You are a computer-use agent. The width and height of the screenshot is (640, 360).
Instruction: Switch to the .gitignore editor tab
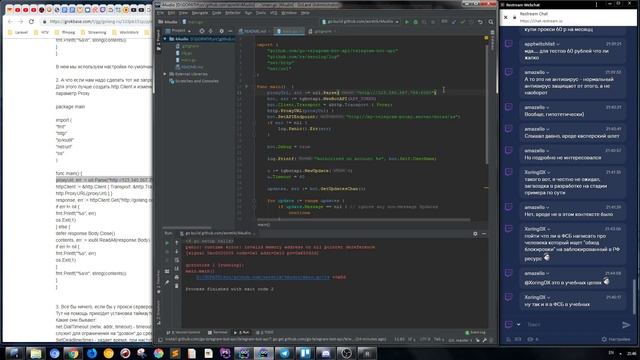(x=322, y=31)
